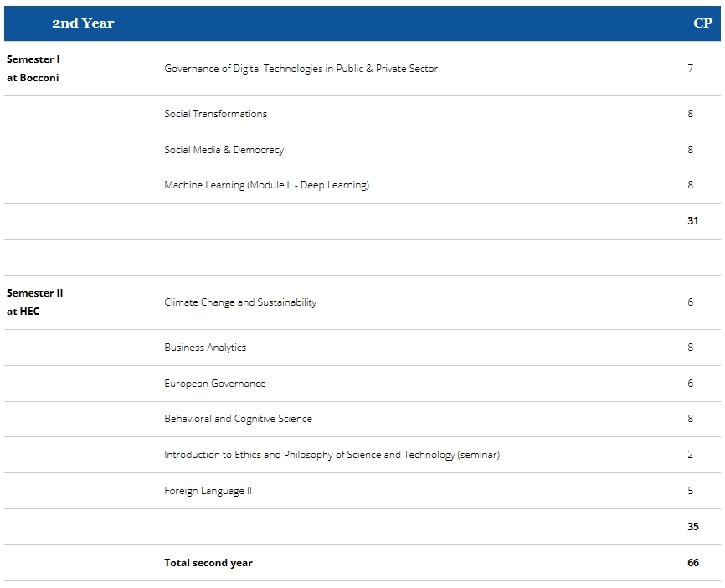Click 'Climate Change and Sustainability' course

240,302
